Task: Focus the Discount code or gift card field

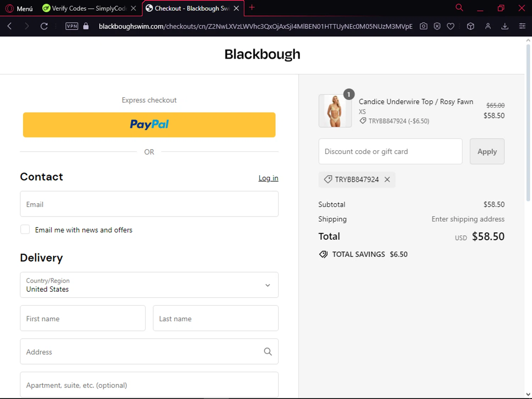Action: click(x=390, y=151)
